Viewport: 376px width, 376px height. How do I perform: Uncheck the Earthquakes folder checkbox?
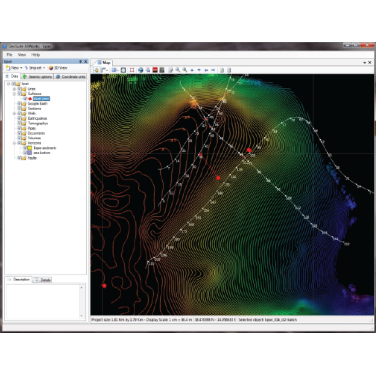19,118
